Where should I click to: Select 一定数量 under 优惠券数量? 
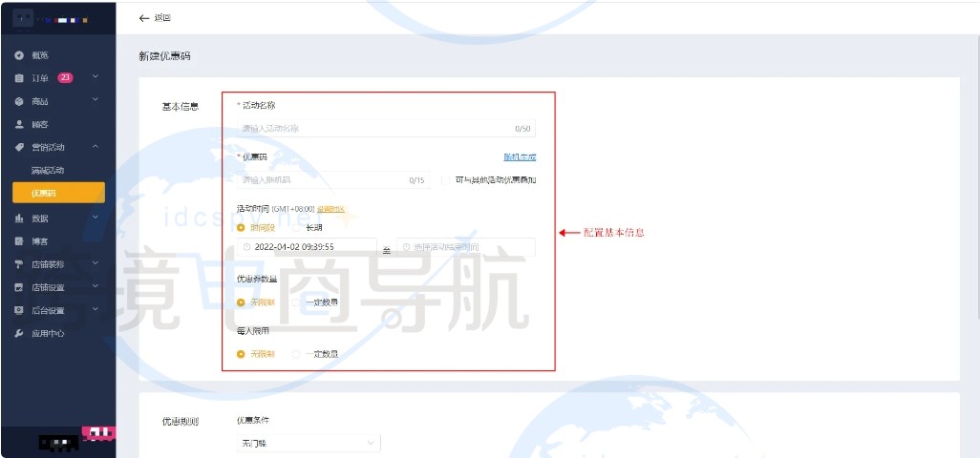pos(296,302)
